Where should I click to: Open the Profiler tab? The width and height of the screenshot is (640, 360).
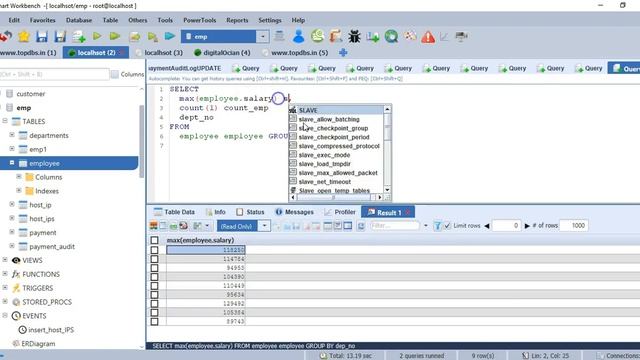[x=340, y=212]
